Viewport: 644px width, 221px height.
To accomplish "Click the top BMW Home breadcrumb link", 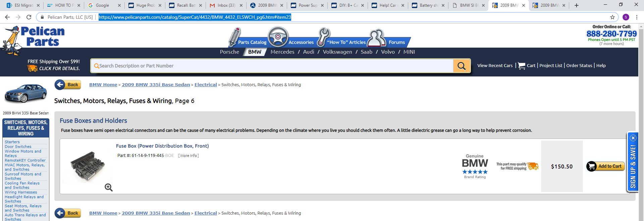I will (x=103, y=85).
